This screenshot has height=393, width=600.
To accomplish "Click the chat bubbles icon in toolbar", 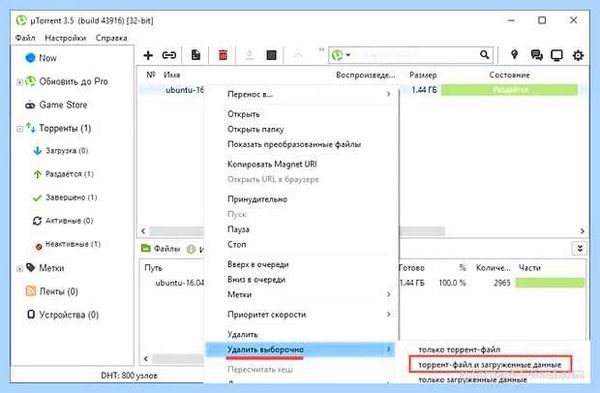I will tap(536, 55).
